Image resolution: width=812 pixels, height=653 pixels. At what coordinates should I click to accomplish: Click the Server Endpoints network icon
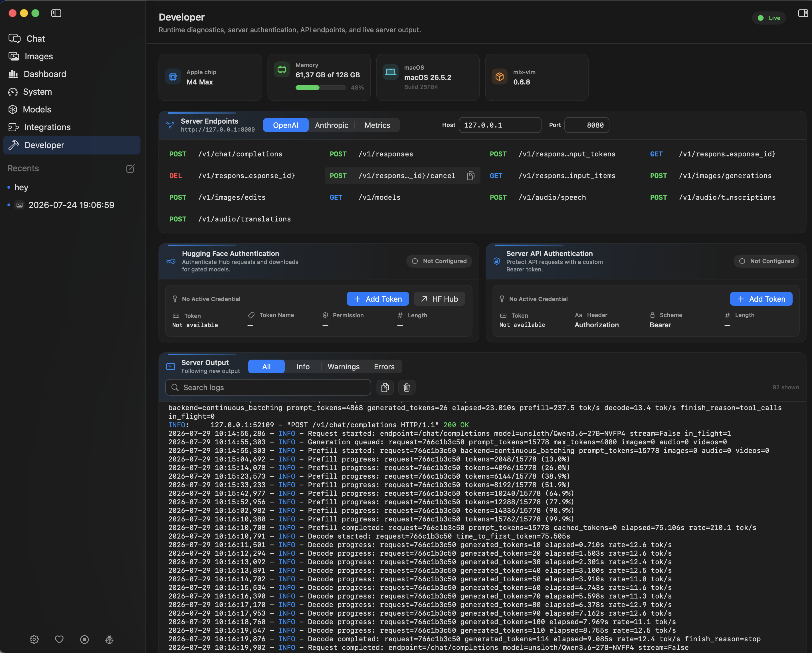(170, 125)
